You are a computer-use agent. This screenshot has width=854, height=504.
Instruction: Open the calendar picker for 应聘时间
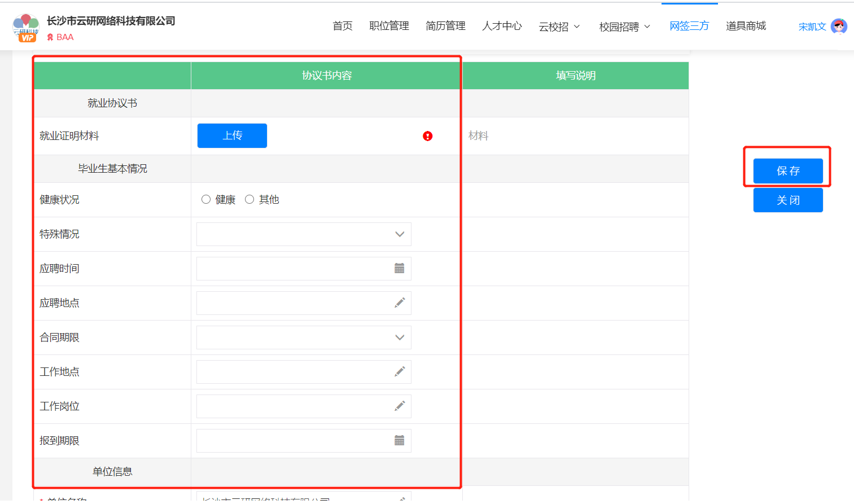tap(400, 268)
